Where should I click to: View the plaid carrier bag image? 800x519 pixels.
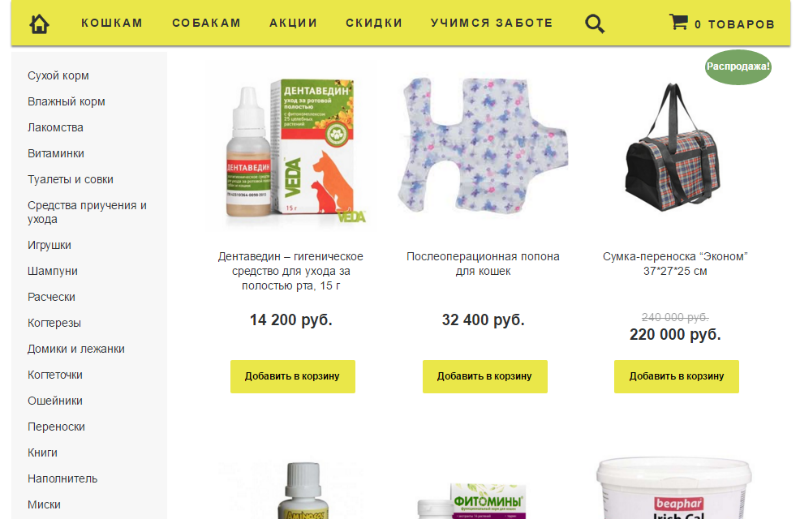(x=672, y=147)
